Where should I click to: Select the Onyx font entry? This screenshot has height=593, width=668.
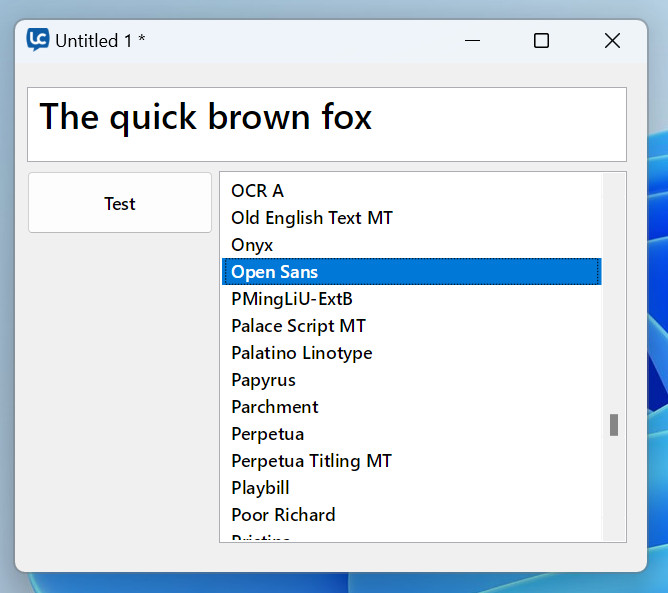(x=252, y=244)
